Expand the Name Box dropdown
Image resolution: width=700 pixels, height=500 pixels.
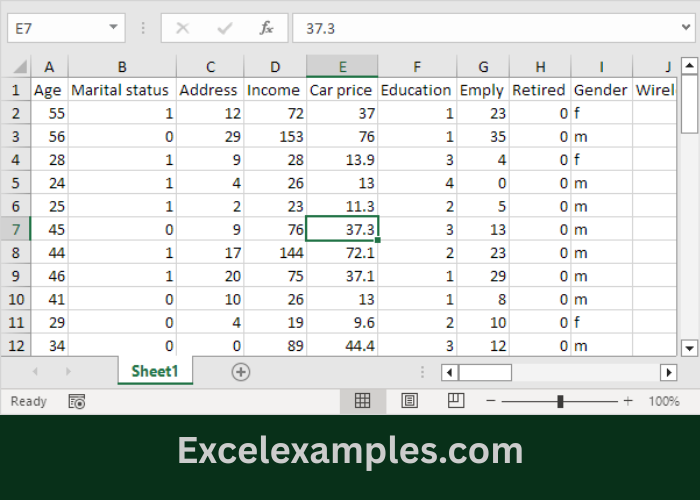pos(113,28)
